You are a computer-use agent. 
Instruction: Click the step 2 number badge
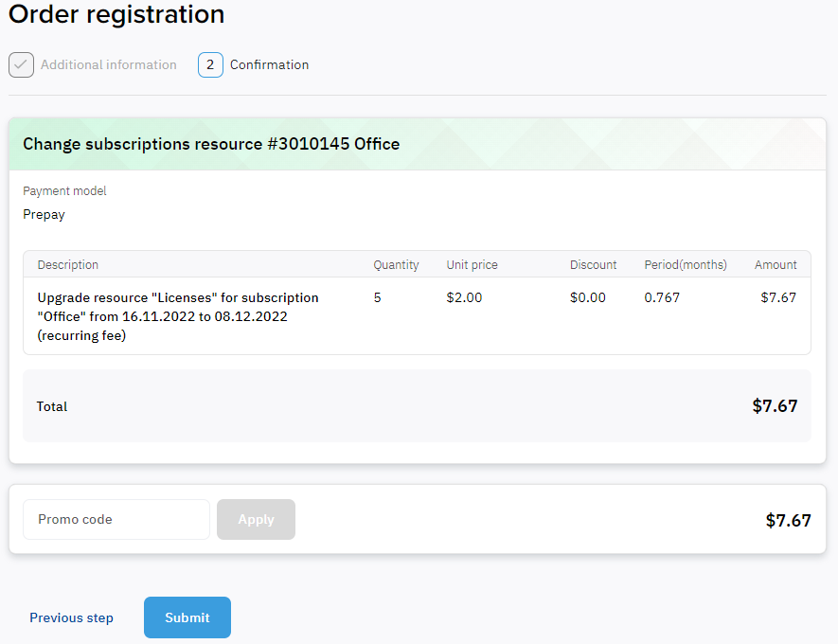click(210, 64)
